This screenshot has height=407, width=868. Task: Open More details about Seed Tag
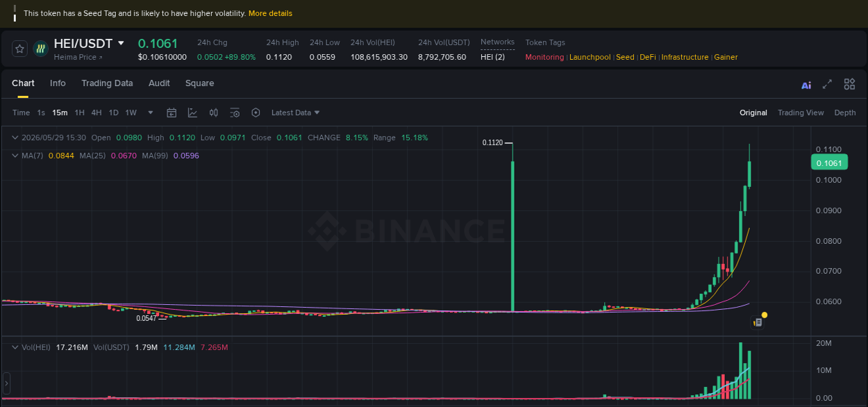click(270, 13)
